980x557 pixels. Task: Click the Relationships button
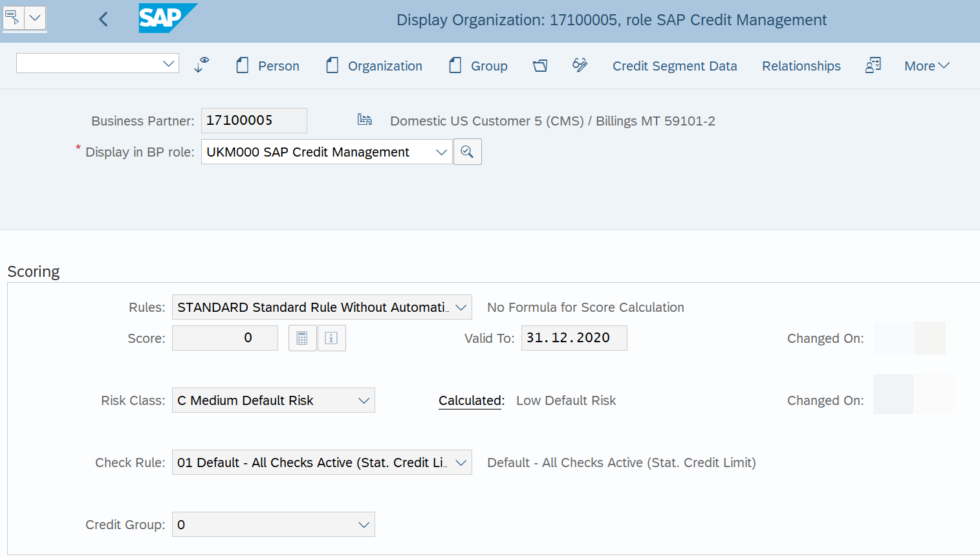coord(801,66)
